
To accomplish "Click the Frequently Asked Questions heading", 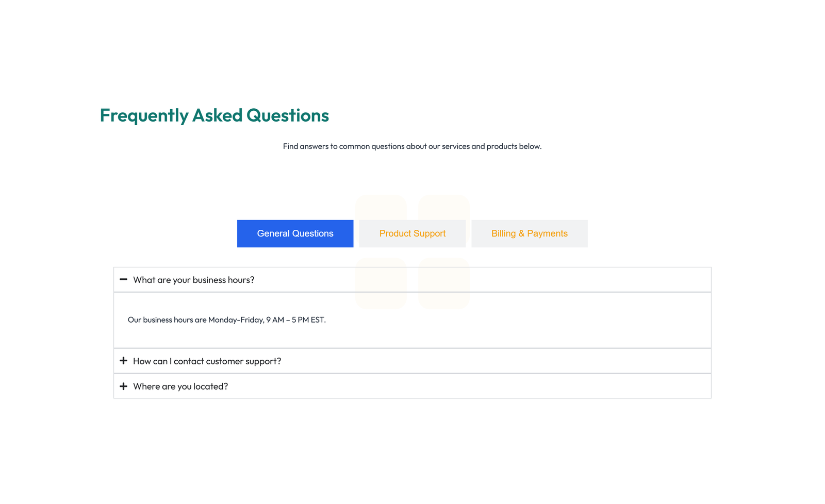I will 214,115.
